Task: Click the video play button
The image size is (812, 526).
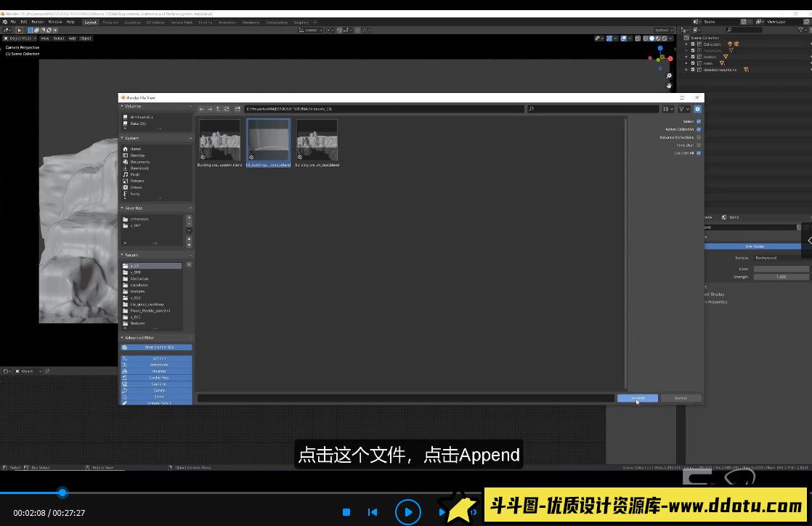Action: click(408, 512)
